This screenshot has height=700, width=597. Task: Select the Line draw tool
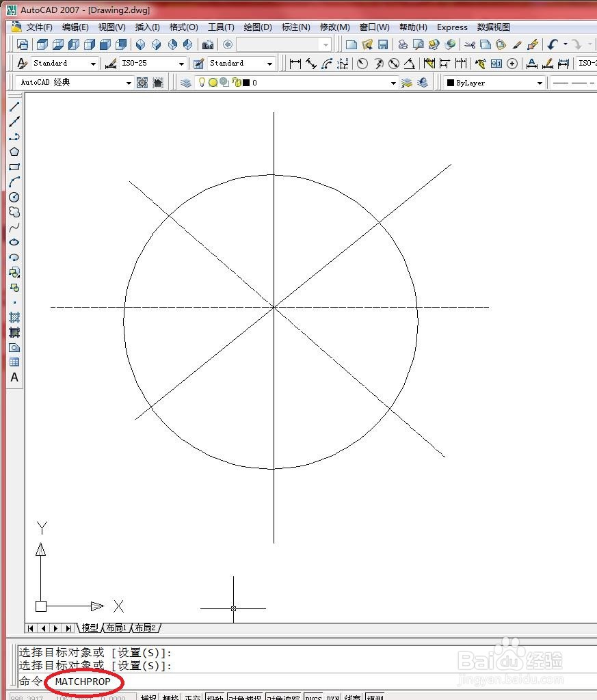[14, 106]
